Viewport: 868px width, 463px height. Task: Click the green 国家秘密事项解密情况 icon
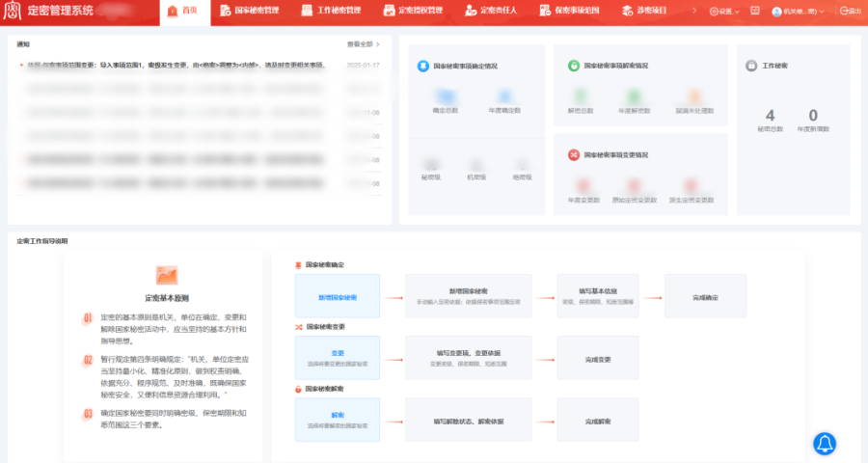point(573,66)
